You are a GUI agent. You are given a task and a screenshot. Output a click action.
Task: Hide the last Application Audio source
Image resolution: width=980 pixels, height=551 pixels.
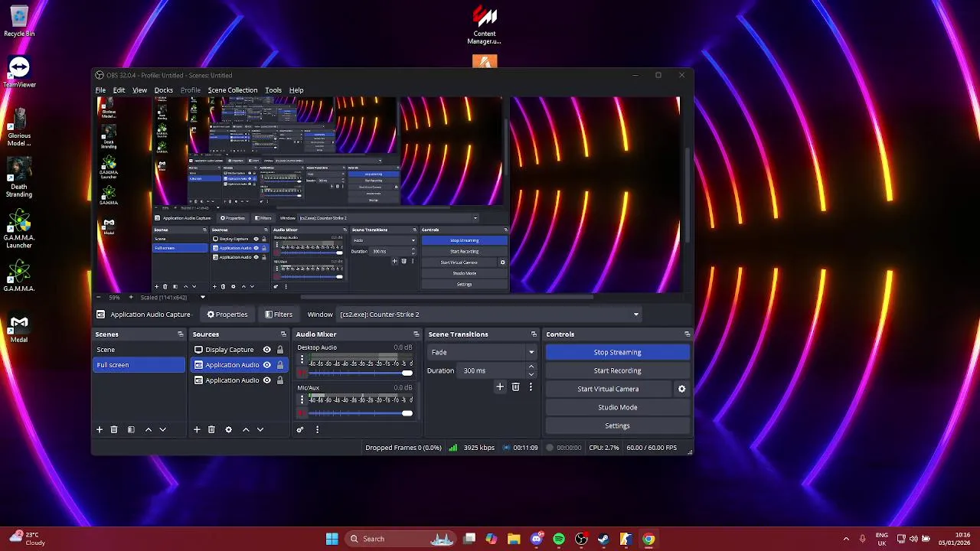click(x=266, y=380)
